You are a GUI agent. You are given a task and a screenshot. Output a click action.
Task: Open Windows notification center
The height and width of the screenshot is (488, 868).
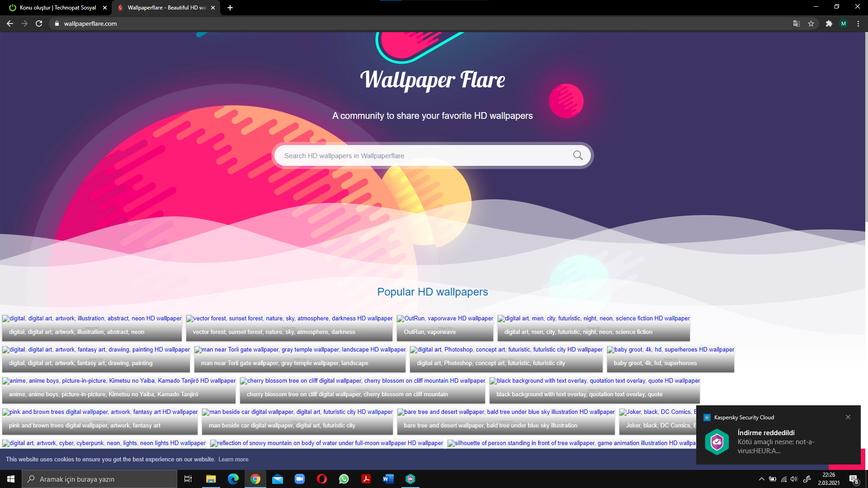pos(853,479)
